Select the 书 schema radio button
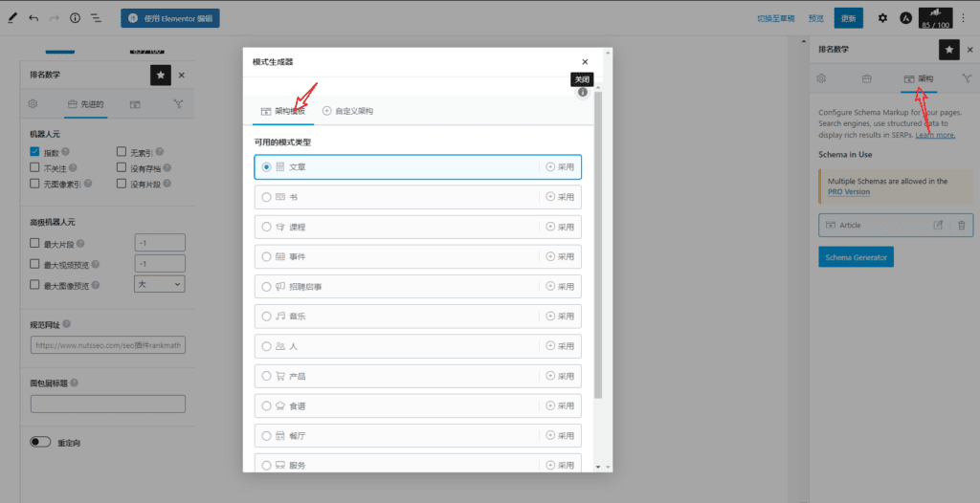This screenshot has height=503, width=980. click(x=267, y=197)
